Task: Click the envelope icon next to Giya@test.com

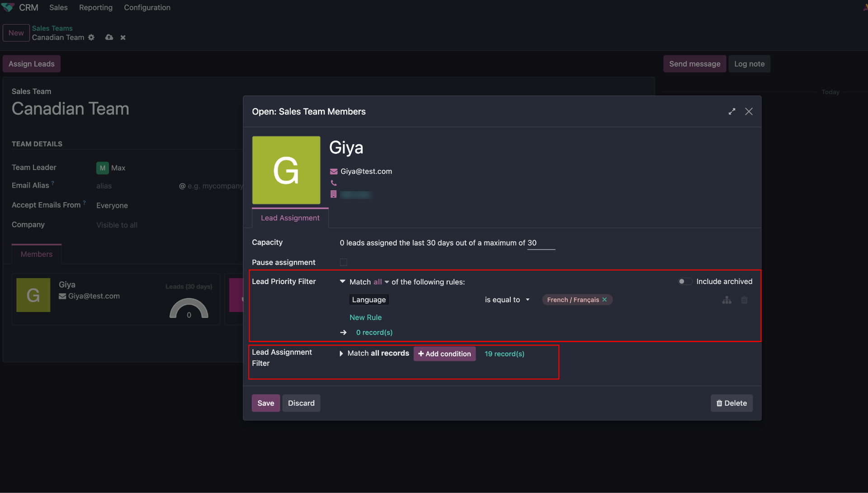Action: tap(334, 171)
